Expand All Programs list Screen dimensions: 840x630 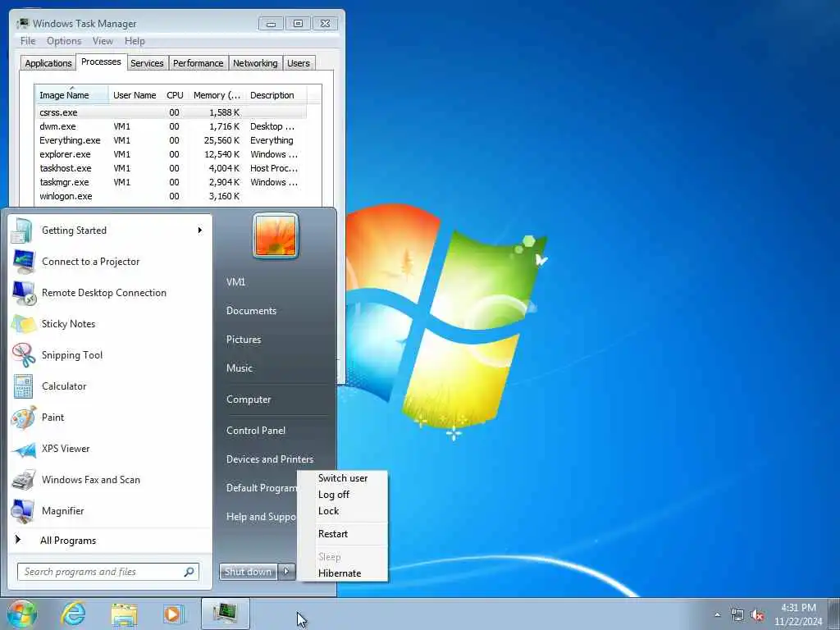(x=68, y=541)
